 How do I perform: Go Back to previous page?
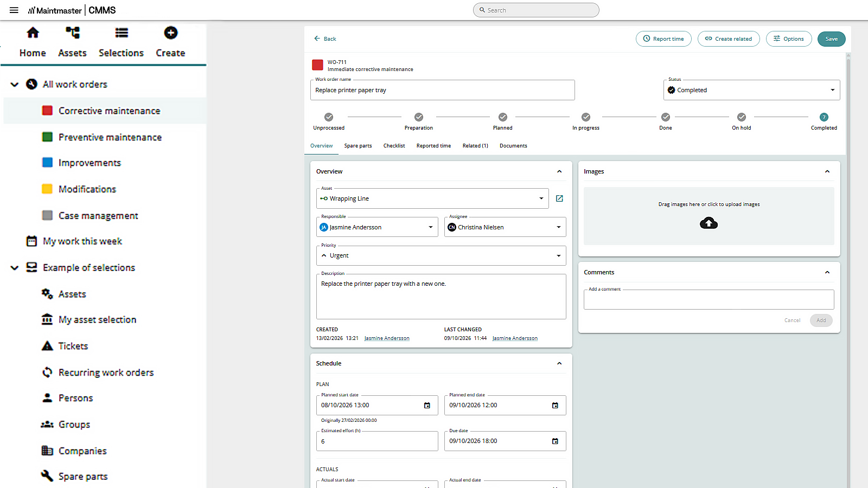coord(325,39)
